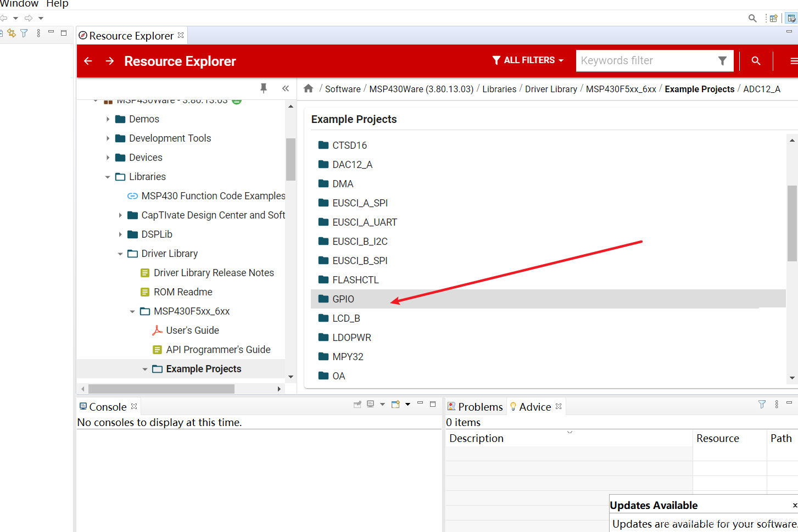The height and width of the screenshot is (532, 798).
Task: Expand the Demos tree node
Action: [108, 119]
